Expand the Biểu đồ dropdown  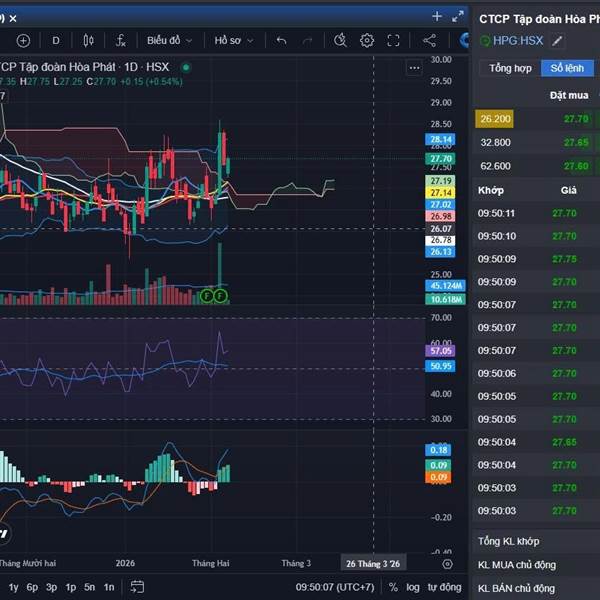(x=169, y=40)
